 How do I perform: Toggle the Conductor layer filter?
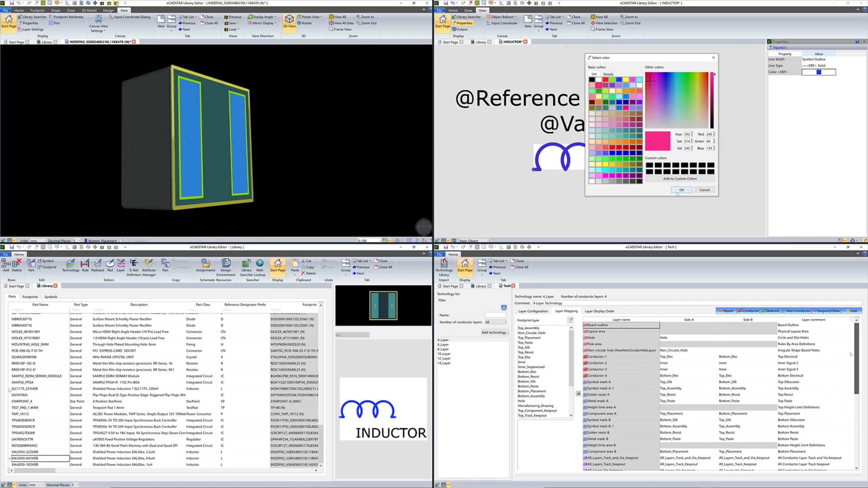pyautogui.click(x=748, y=311)
